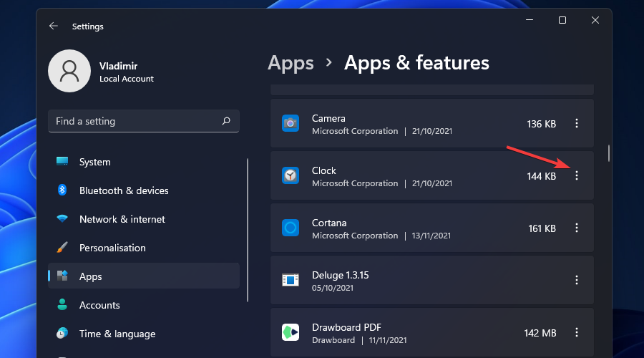Go back with the Settings back arrow
The image size is (644, 358).
click(x=54, y=26)
